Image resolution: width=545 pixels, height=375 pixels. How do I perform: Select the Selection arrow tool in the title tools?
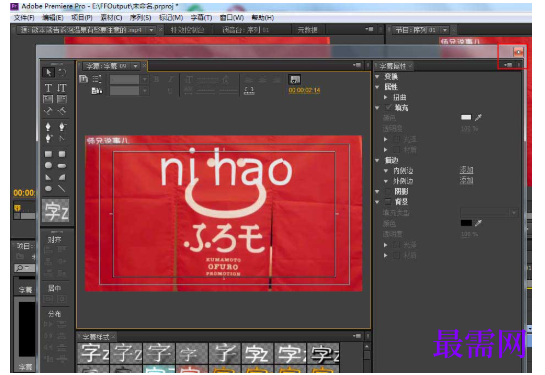[x=48, y=72]
